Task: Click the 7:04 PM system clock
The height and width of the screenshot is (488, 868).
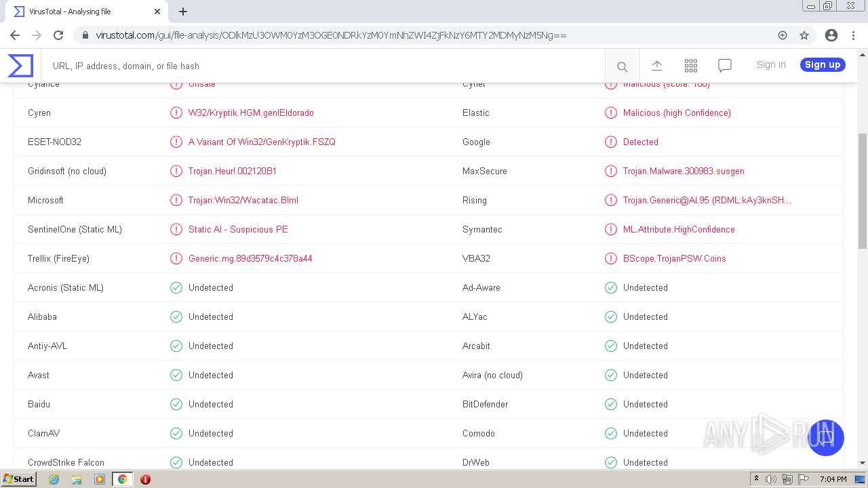Action: (x=833, y=479)
